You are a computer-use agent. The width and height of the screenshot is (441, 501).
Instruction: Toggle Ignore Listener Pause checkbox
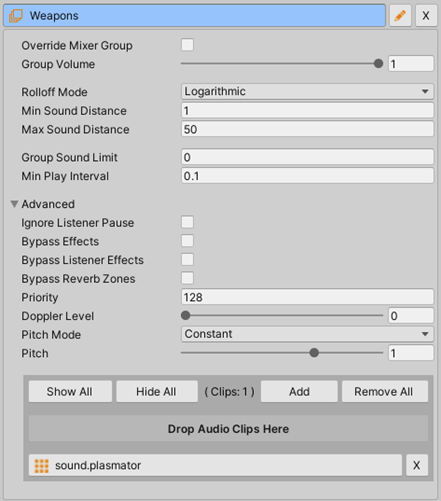(187, 222)
